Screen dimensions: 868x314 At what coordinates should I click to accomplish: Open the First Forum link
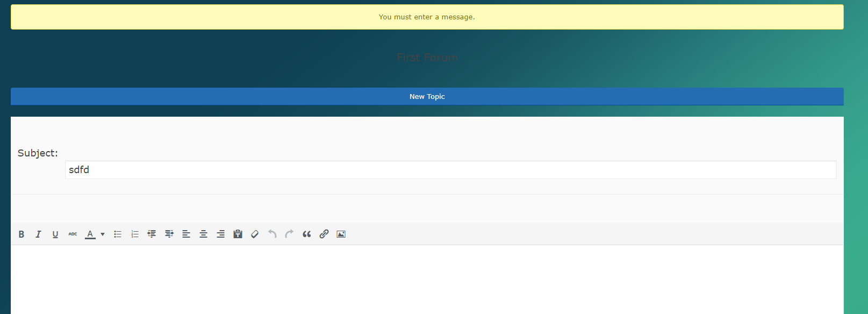click(427, 58)
